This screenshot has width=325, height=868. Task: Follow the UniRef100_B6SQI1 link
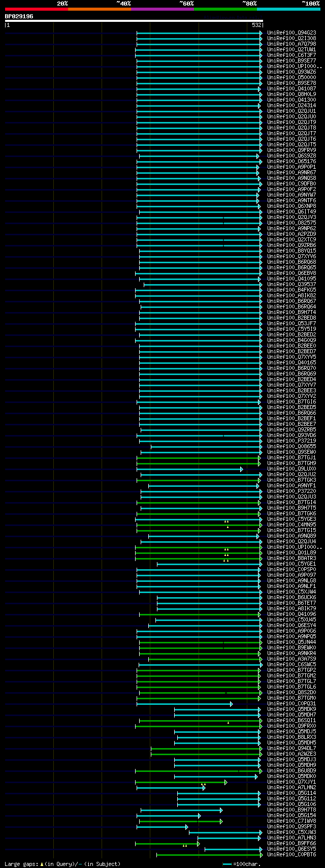[291, 720]
